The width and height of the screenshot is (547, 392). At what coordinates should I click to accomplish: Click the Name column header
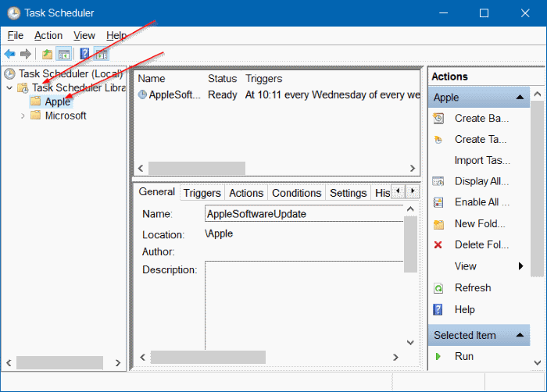[152, 79]
